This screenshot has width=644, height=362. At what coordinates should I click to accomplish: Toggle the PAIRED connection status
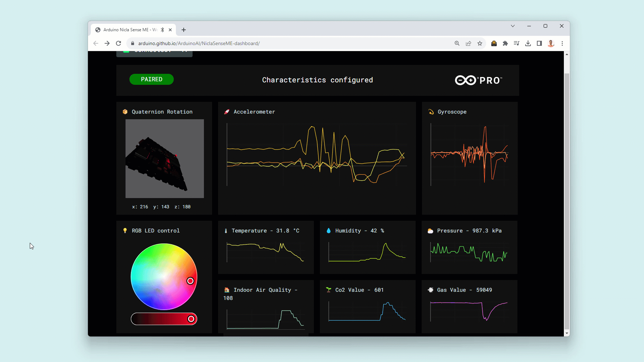point(151,79)
